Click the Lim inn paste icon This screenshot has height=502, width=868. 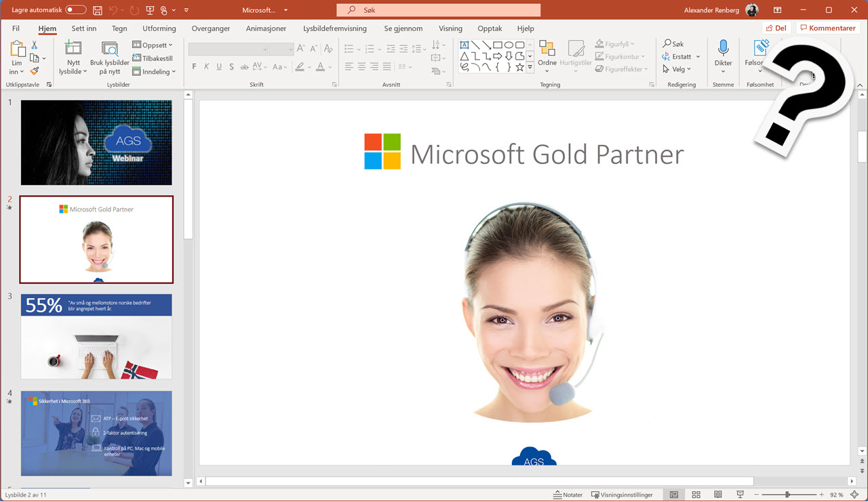click(17, 49)
